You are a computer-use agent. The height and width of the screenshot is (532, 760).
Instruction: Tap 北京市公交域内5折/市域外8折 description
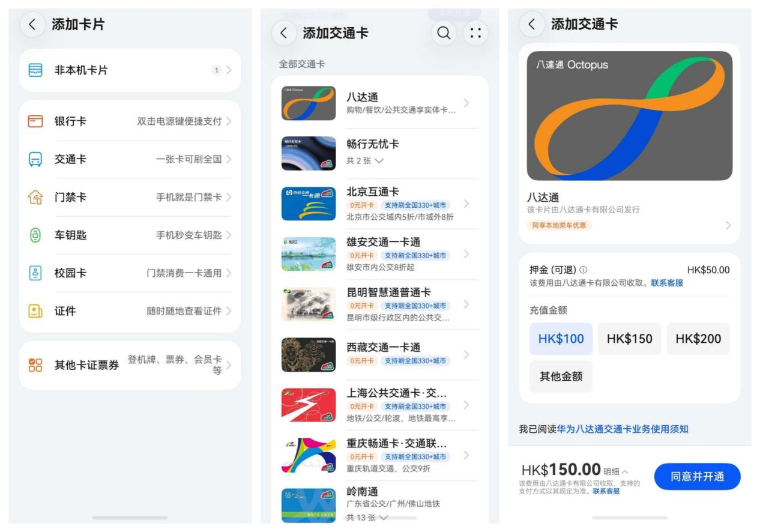pyautogui.click(x=400, y=217)
